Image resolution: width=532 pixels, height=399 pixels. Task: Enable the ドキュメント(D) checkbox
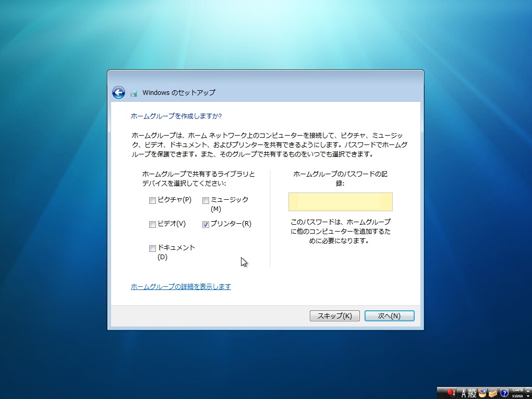(152, 249)
